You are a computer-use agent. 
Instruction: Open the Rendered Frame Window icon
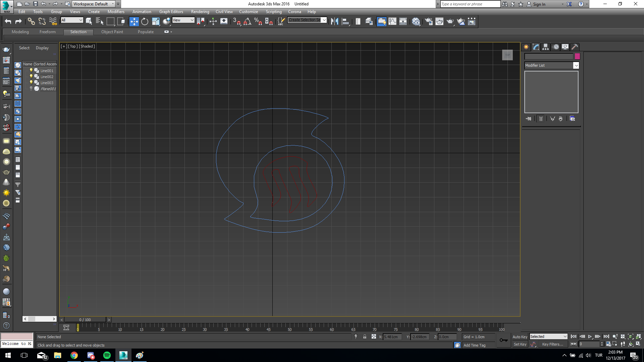[x=439, y=21]
